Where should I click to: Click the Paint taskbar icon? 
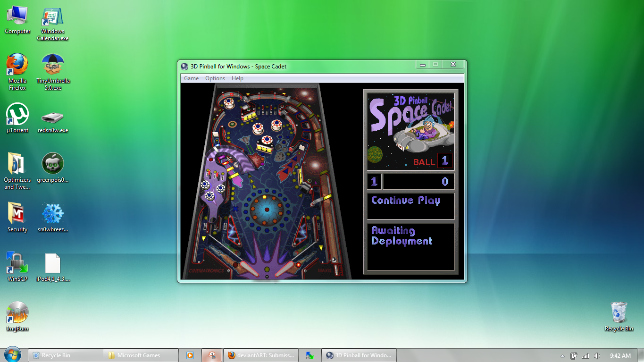[212, 355]
